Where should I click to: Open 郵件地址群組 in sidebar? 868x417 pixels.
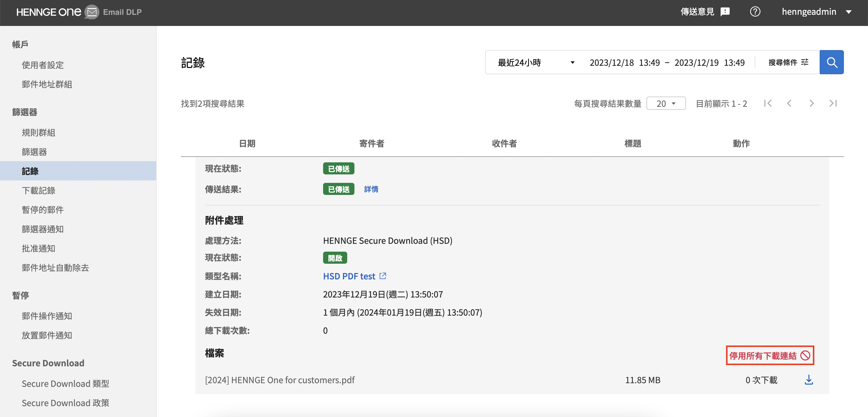tap(46, 84)
